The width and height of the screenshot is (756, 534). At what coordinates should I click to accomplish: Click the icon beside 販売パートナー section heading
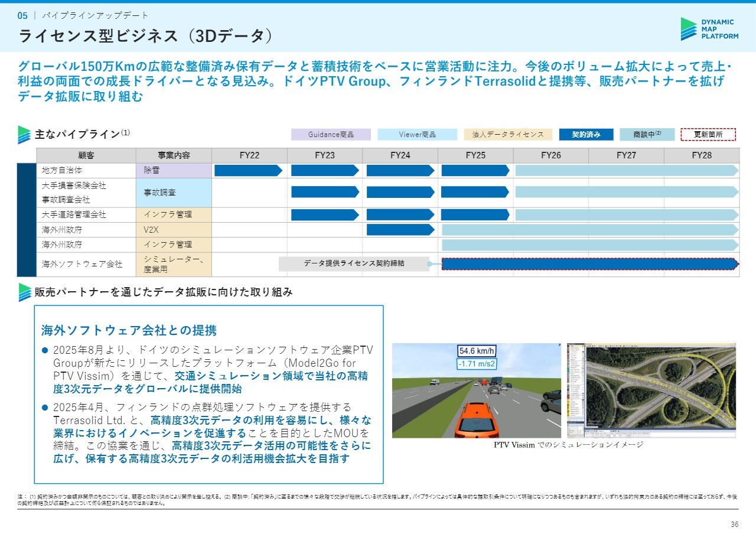coord(24,292)
